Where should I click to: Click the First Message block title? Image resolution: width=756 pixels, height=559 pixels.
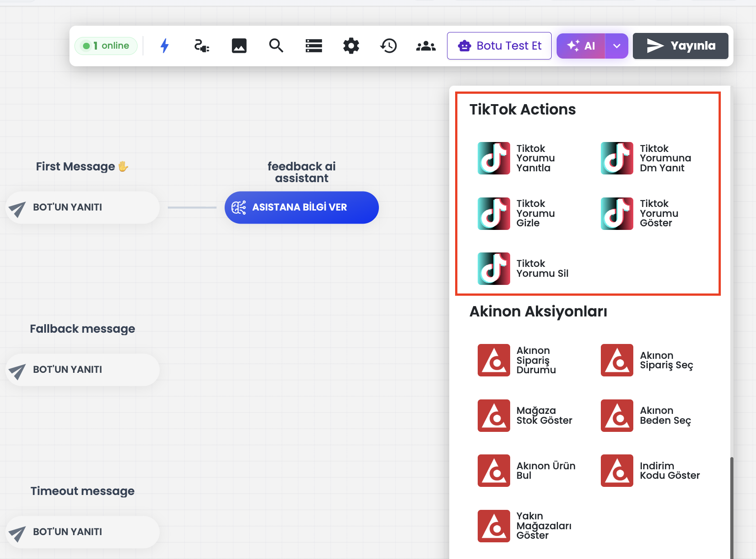[x=82, y=166]
